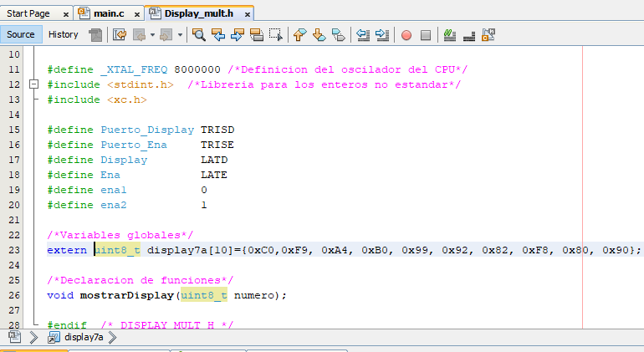This screenshot has width=644, height=352.
Task: Open dropdown beside the first forward arrow
Action: tap(152, 35)
